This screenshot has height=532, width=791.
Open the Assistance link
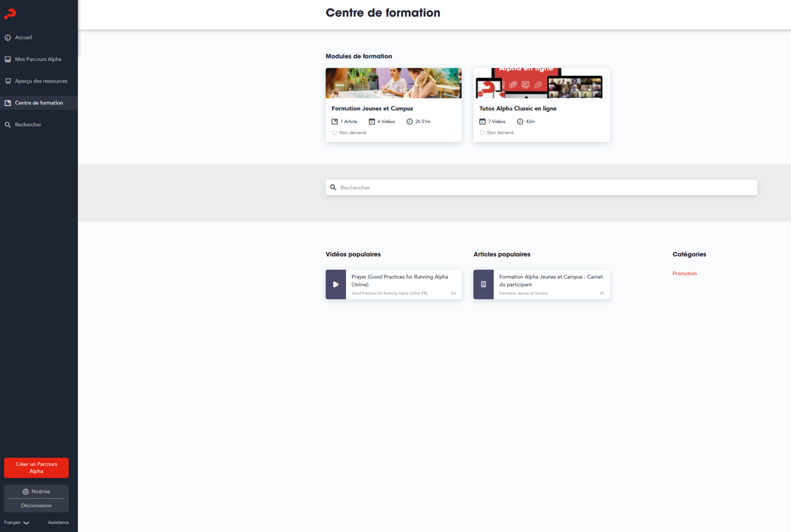click(58, 523)
